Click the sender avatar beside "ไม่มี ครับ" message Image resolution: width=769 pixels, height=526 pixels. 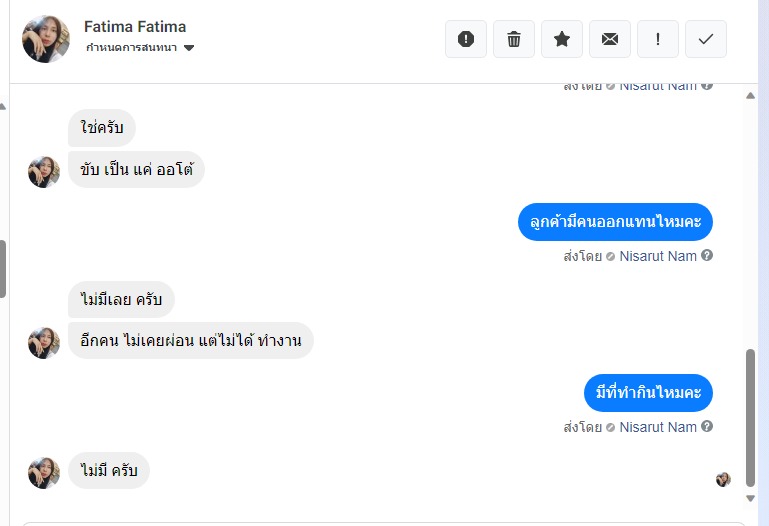click(44, 472)
